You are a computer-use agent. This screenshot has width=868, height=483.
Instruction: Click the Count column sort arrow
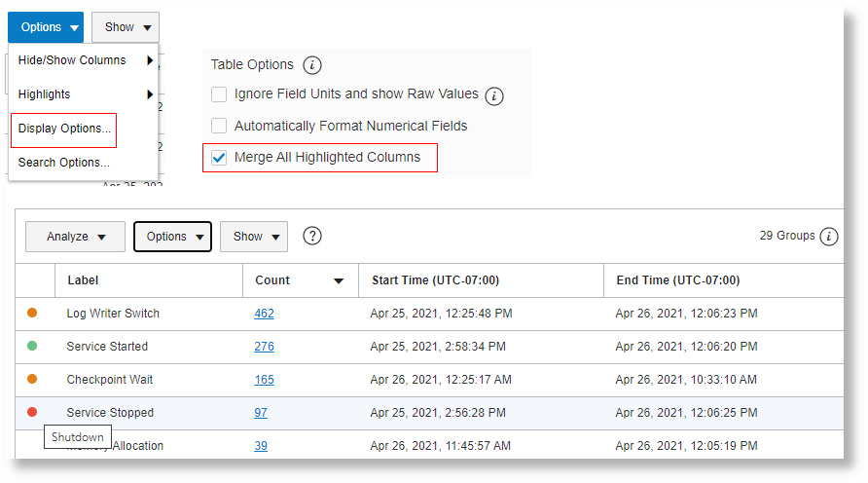coord(339,280)
